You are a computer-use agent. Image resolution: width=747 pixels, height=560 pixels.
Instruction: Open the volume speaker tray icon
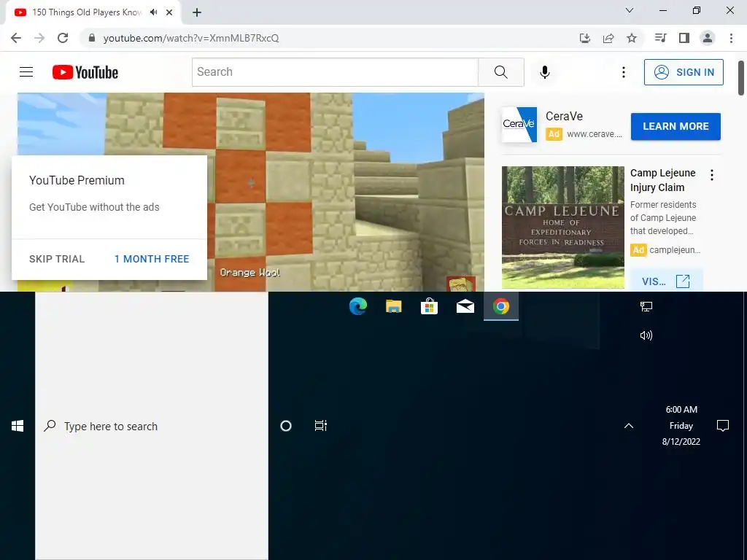pyautogui.click(x=646, y=335)
